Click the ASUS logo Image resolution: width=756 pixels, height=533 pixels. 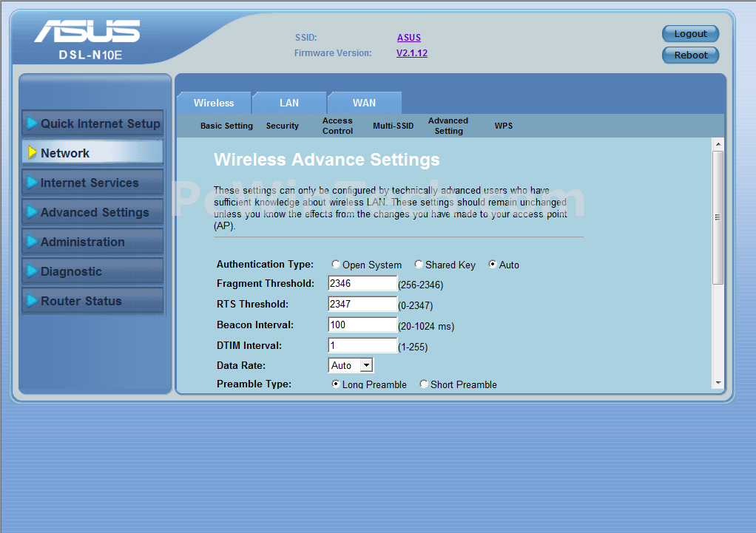coord(87,31)
